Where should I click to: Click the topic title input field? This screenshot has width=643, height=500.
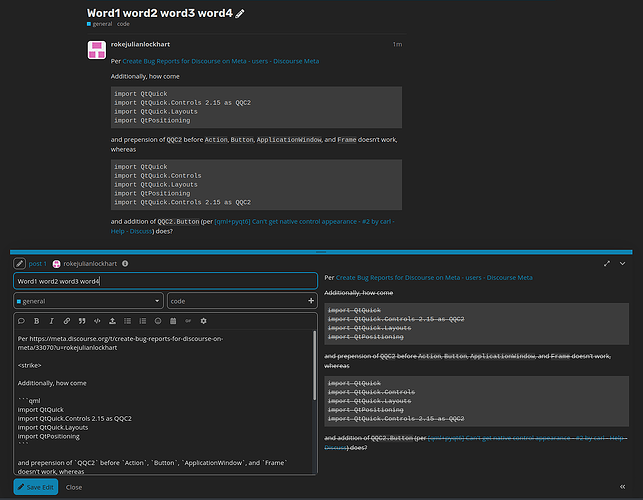tap(166, 281)
